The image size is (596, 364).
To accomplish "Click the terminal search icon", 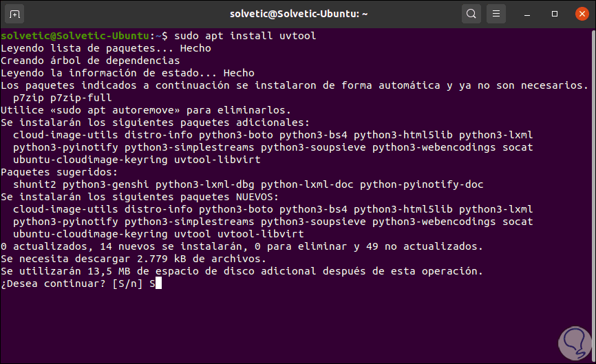I will [471, 14].
